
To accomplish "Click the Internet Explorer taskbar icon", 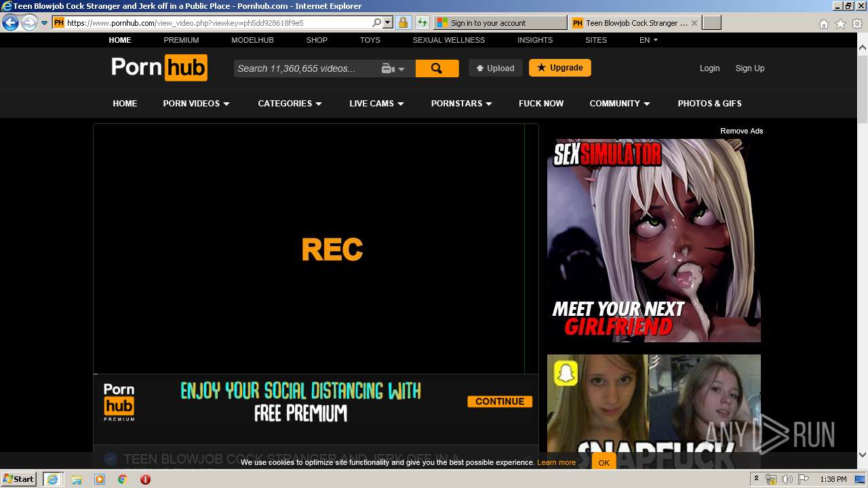I will (52, 479).
